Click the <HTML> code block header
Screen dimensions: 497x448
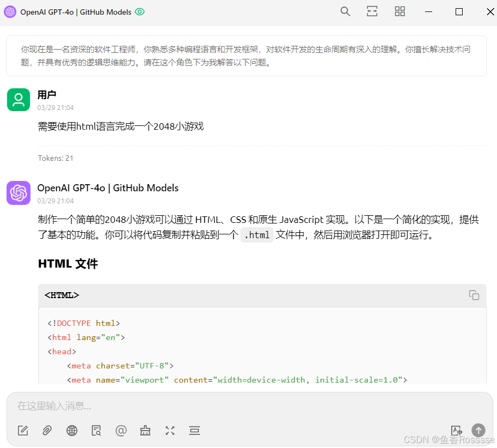[x=262, y=295]
